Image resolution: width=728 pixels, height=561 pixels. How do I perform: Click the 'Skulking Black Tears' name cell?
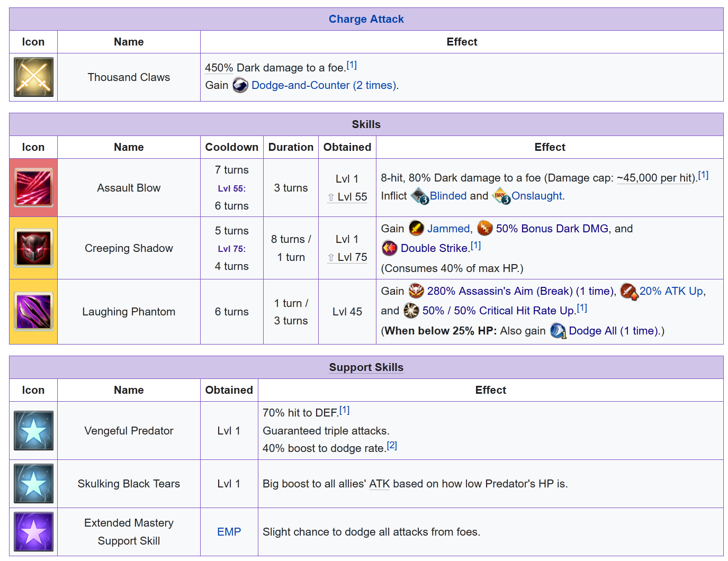coord(129,484)
